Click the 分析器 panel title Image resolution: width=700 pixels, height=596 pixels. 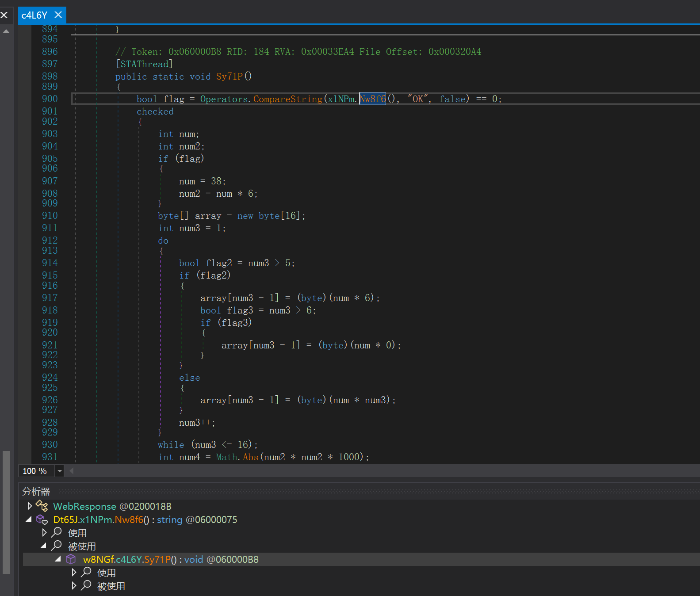[36, 492]
